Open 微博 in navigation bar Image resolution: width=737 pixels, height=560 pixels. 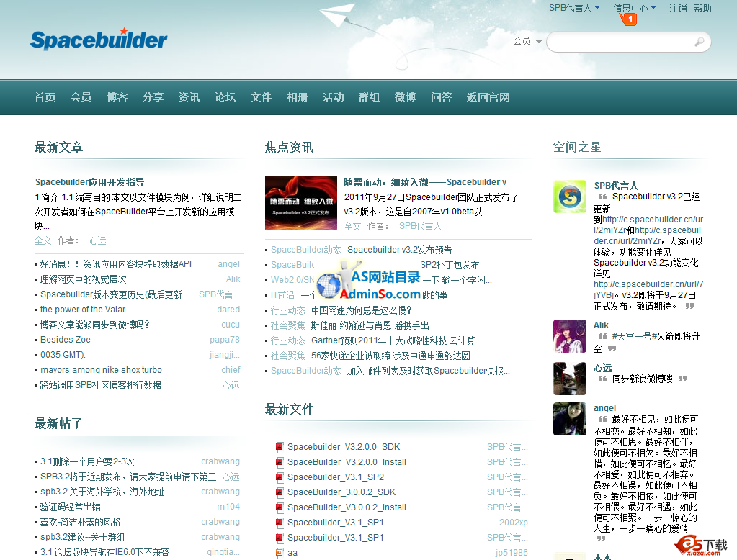click(x=405, y=97)
